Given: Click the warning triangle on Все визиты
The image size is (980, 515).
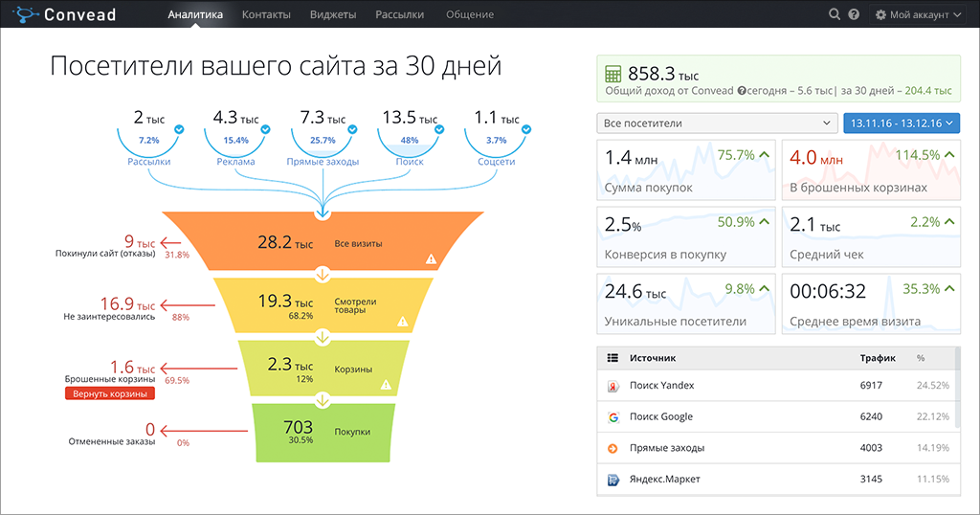Looking at the screenshot, I should tap(431, 257).
